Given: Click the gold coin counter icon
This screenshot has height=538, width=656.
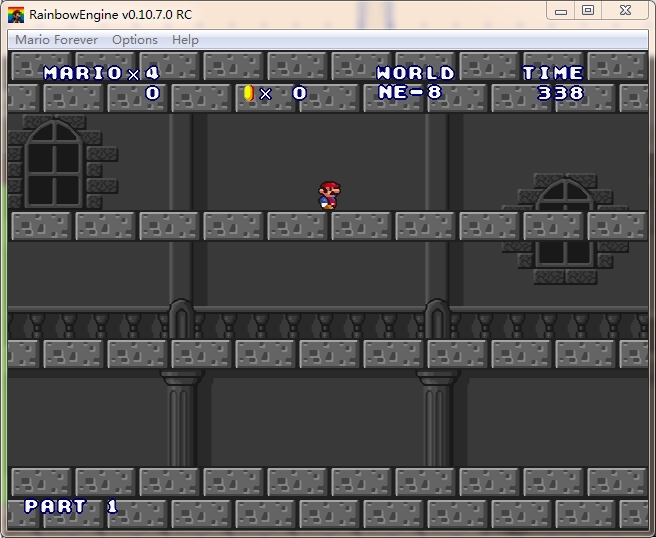Looking at the screenshot, I should (x=249, y=93).
